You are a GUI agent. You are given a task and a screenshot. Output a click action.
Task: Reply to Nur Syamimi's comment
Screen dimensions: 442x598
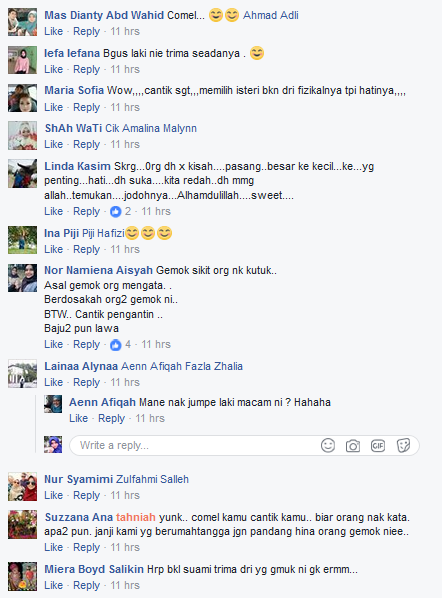pos(87,495)
